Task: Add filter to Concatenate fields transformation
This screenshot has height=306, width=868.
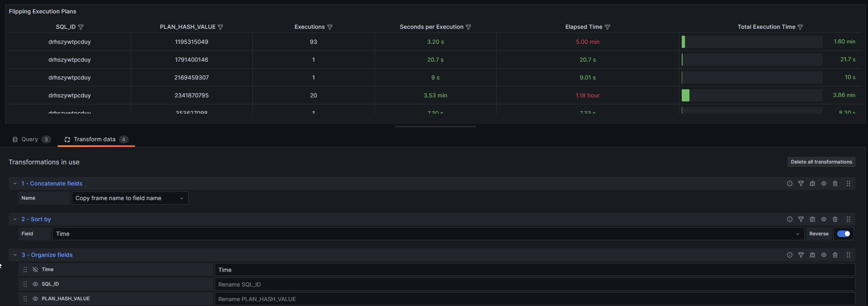Action: (x=801, y=183)
